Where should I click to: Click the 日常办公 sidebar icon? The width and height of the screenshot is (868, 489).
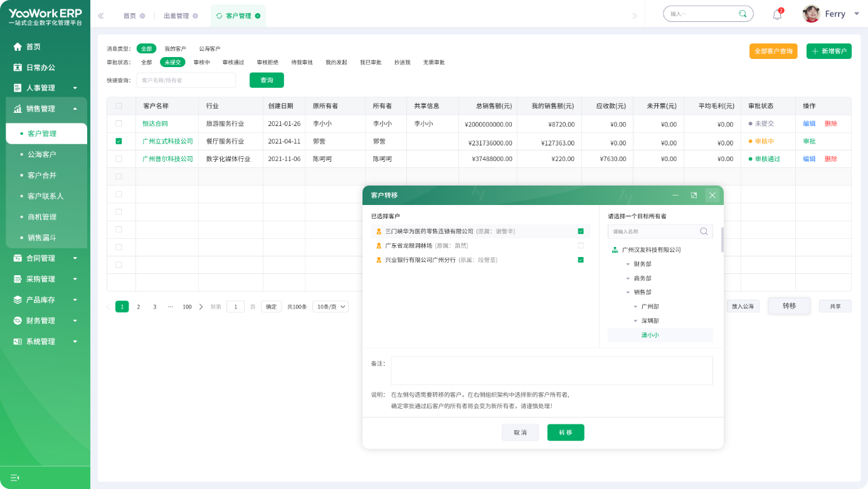click(x=18, y=67)
